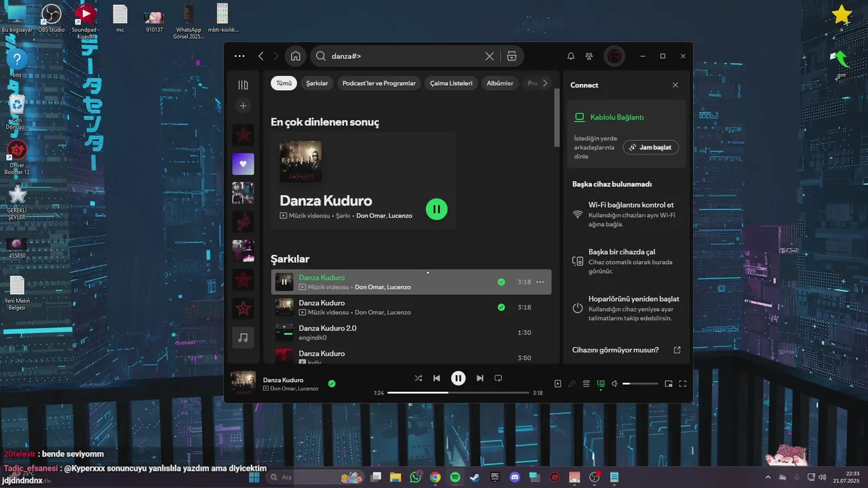
Task: Open Bu bilgisayar desktop icon
Action: click(17, 18)
